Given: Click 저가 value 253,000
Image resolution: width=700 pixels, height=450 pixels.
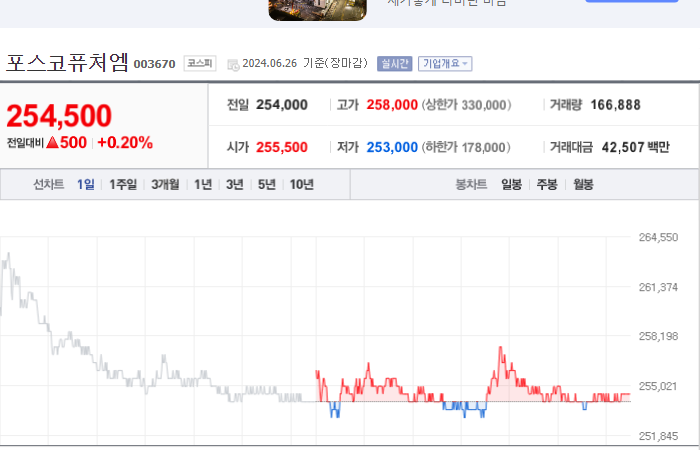Looking at the screenshot, I should pos(392,147).
